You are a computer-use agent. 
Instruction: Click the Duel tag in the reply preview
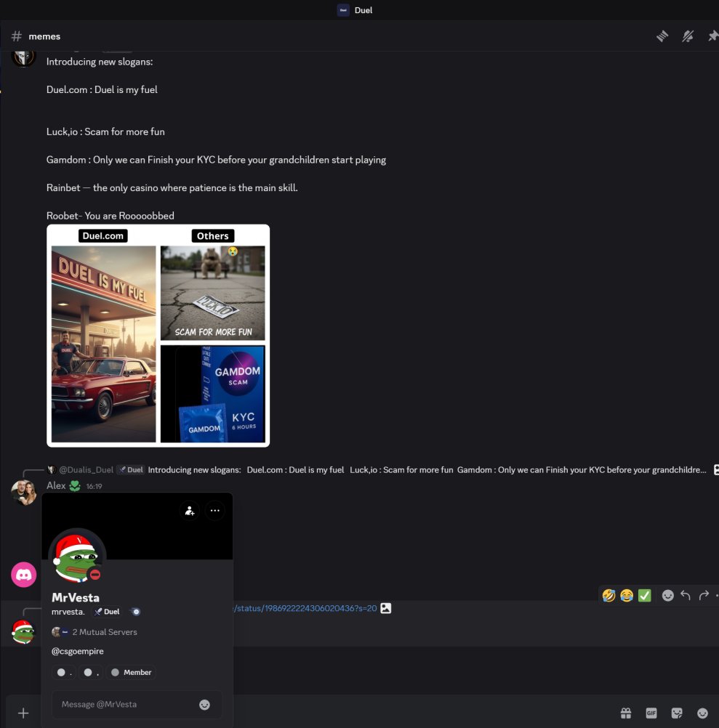click(130, 470)
